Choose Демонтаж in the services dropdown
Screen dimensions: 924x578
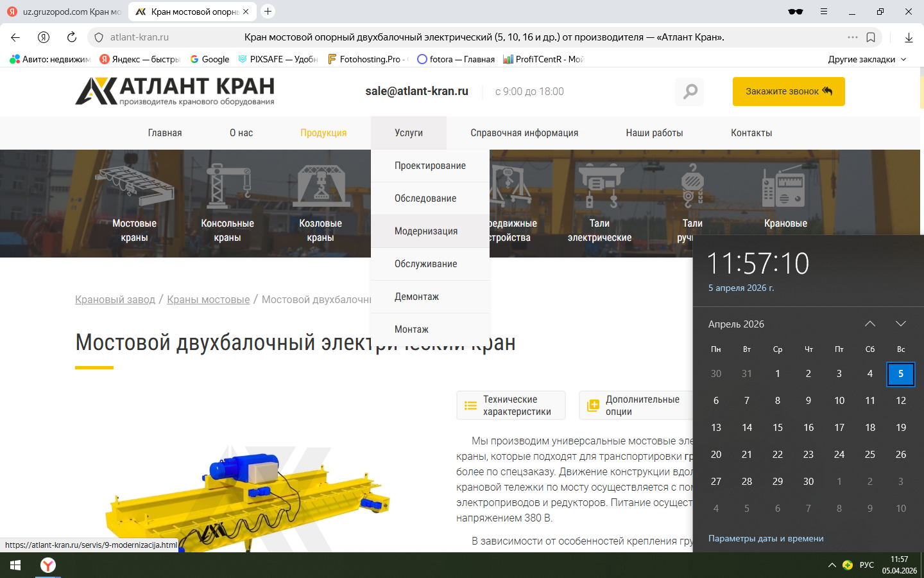[x=416, y=297]
